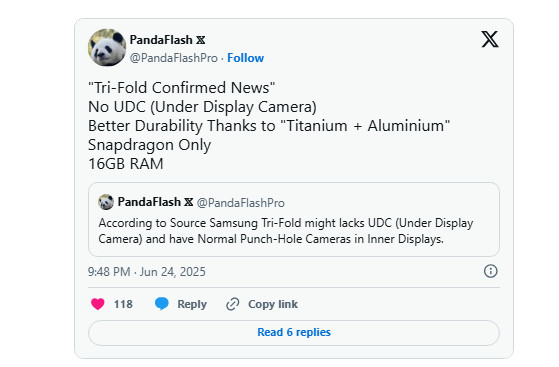Click the PandaFlash display name header
The height and width of the screenshot is (367, 559).
pyautogui.click(x=161, y=40)
